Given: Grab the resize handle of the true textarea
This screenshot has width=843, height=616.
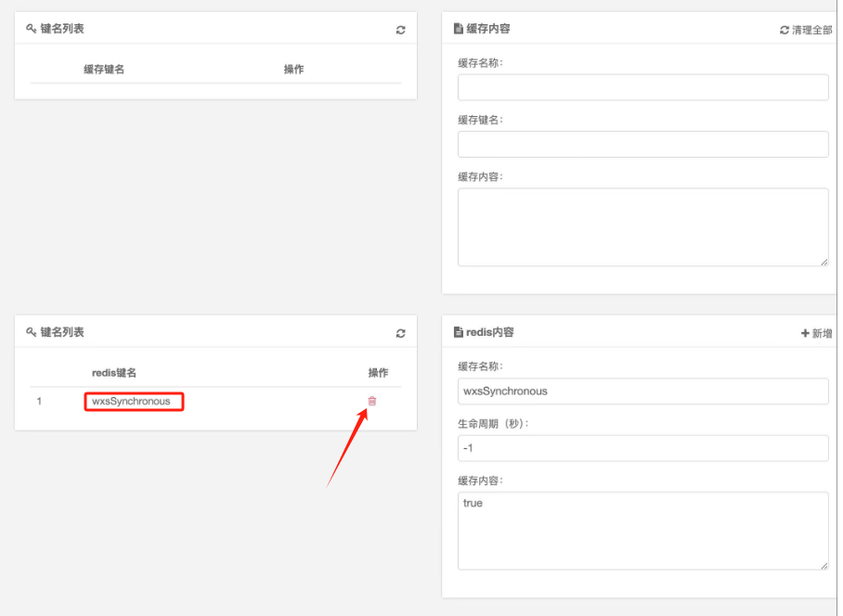Looking at the screenshot, I should click(824, 565).
